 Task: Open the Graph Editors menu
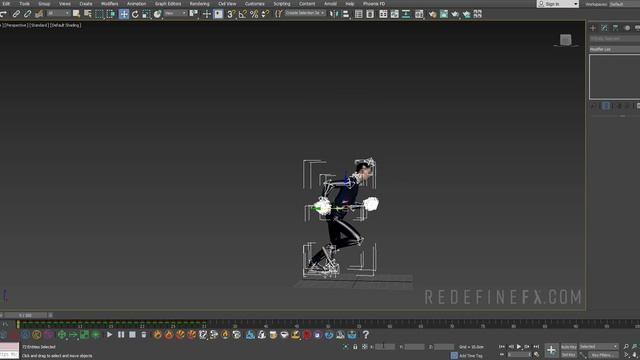[168, 4]
